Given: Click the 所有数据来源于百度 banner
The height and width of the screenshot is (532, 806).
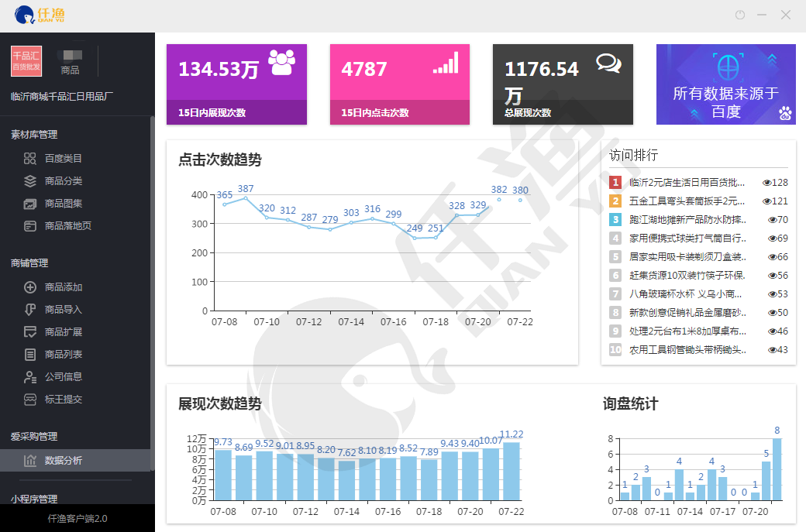Looking at the screenshot, I should coord(726,84).
